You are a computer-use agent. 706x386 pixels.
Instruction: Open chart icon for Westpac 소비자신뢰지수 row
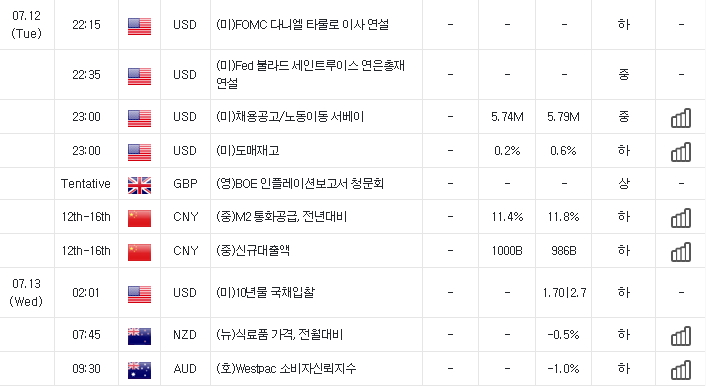click(x=681, y=370)
